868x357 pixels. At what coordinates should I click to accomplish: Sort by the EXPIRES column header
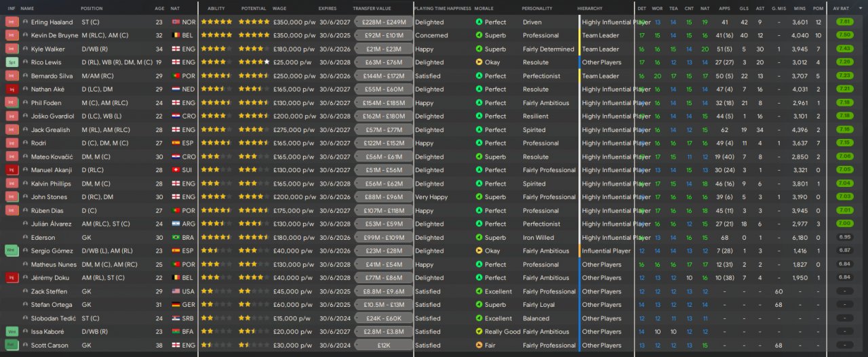[328, 8]
